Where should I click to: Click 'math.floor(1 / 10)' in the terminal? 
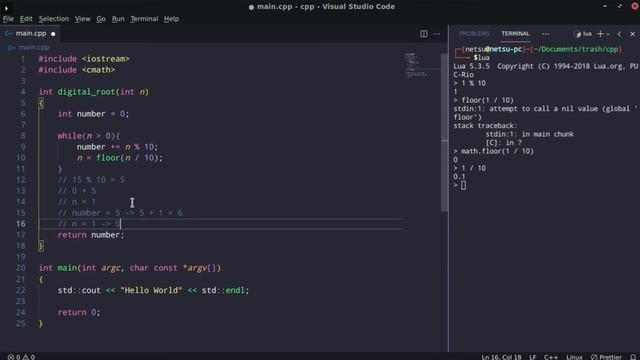pyautogui.click(x=497, y=151)
